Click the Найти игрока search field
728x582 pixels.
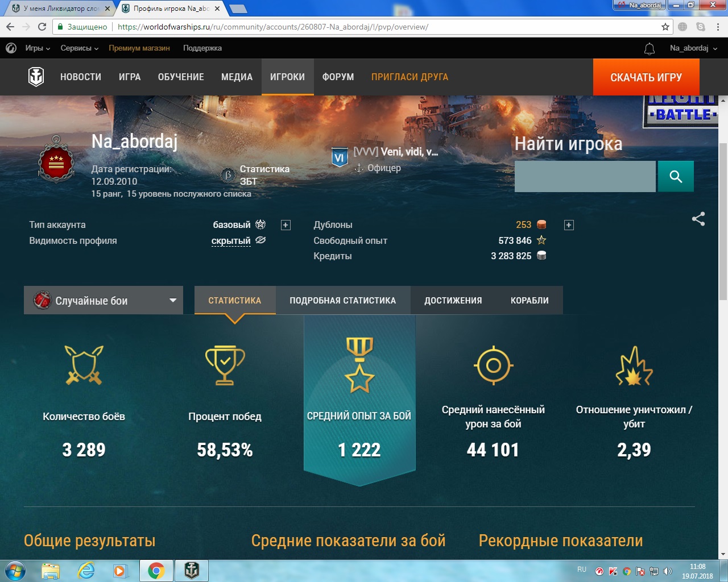click(x=585, y=176)
